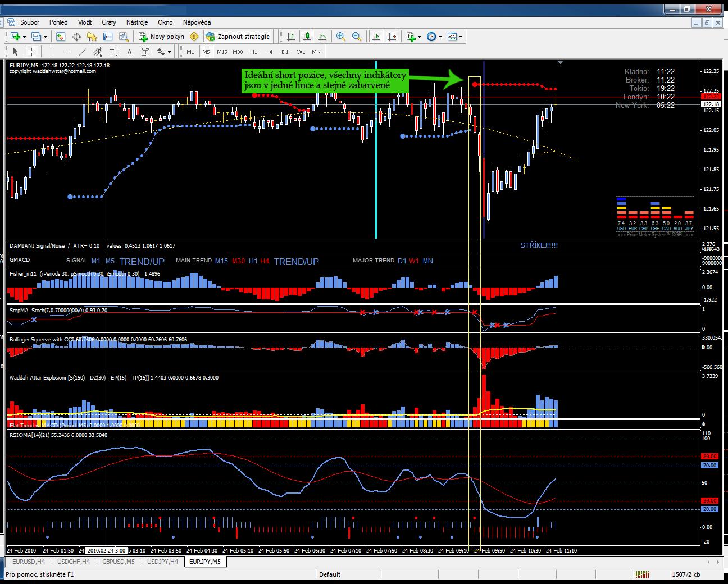Screen dimensions: 728x584
Task: Open the Grafy menu
Action: [x=109, y=22]
